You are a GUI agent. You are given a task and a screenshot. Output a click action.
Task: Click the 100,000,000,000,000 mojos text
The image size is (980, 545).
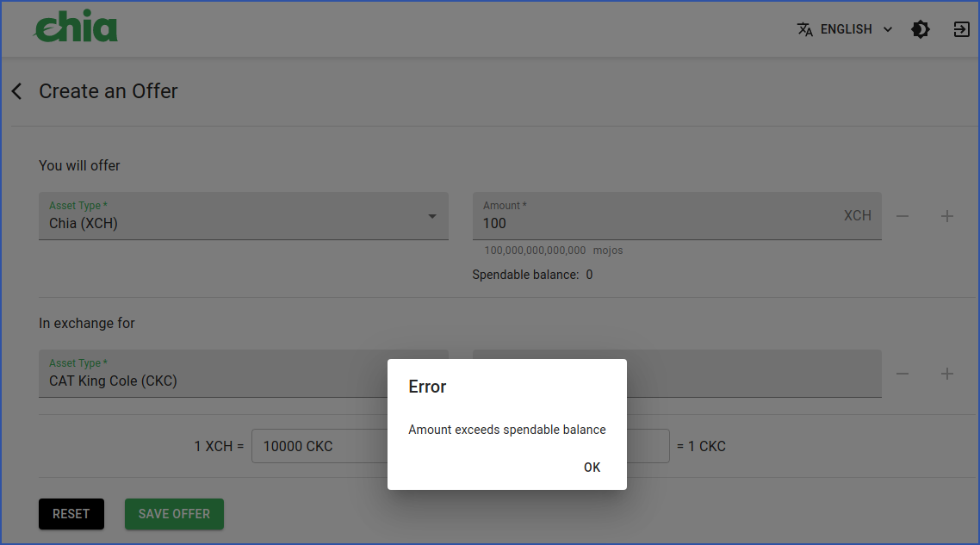click(x=554, y=250)
